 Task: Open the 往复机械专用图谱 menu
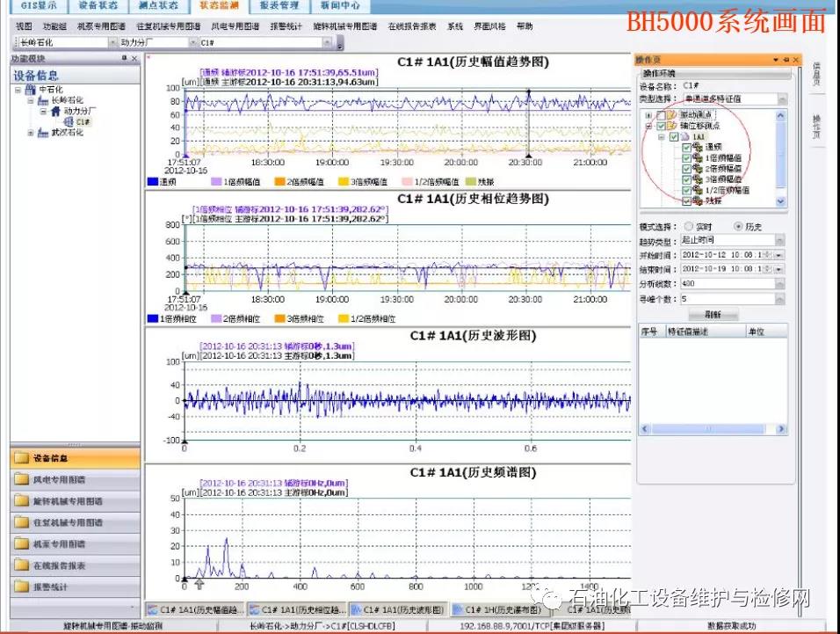coord(168,27)
